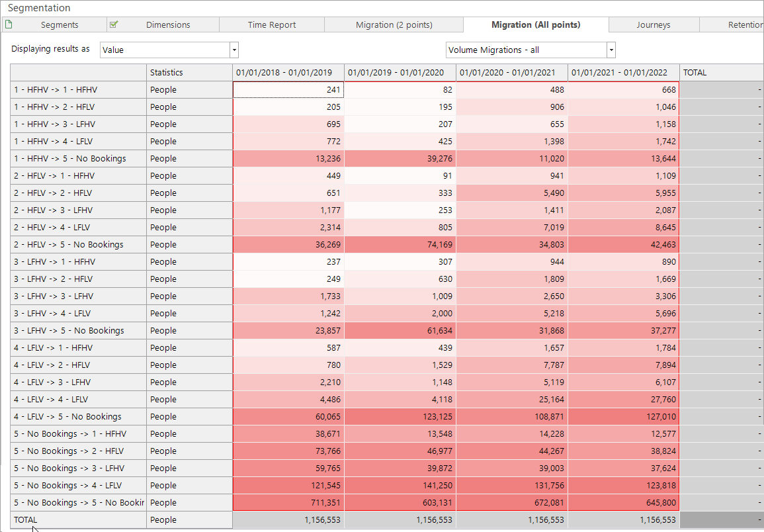Image resolution: width=764 pixels, height=532 pixels.
Task: Select the row 2 - HFLV -> 5 - No Bookings
Action: click(x=79, y=245)
